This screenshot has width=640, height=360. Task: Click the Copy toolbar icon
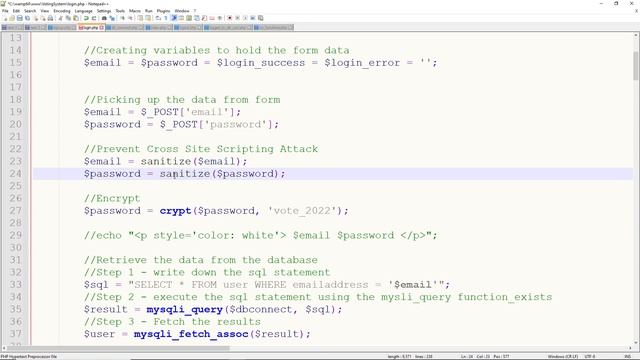click(69, 18)
